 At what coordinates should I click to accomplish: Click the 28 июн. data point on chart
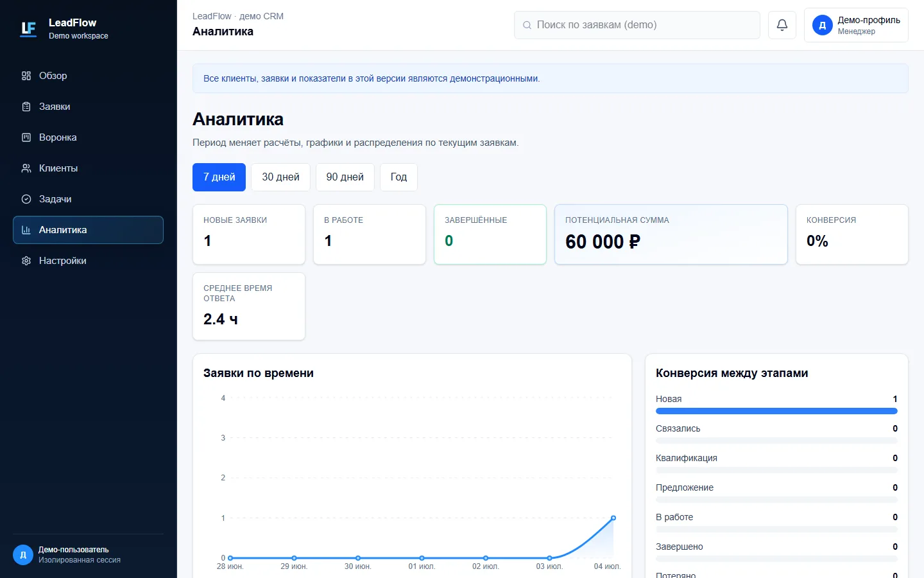[230, 558]
